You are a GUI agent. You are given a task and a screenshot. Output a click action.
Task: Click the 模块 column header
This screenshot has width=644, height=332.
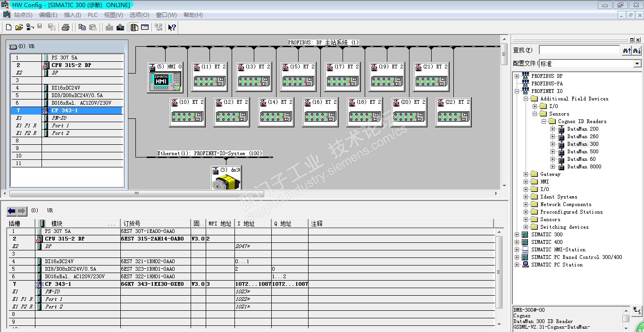click(x=78, y=224)
